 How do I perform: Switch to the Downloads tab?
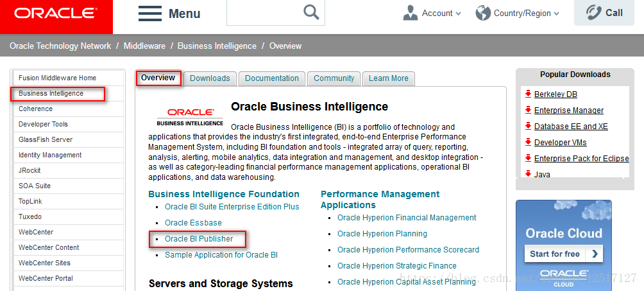coord(210,78)
